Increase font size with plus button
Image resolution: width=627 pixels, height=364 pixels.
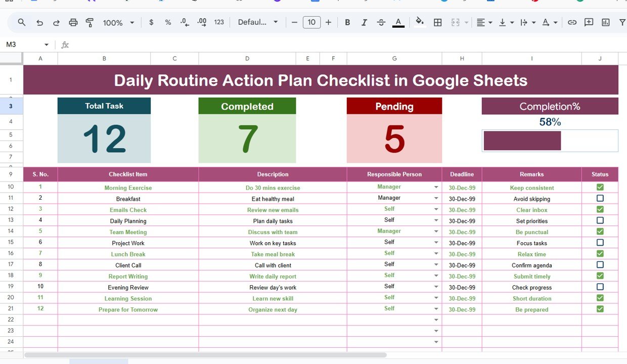(329, 22)
